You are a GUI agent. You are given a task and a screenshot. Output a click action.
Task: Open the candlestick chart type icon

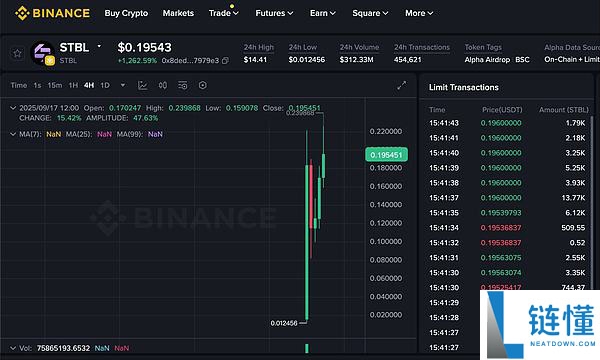tap(163, 85)
